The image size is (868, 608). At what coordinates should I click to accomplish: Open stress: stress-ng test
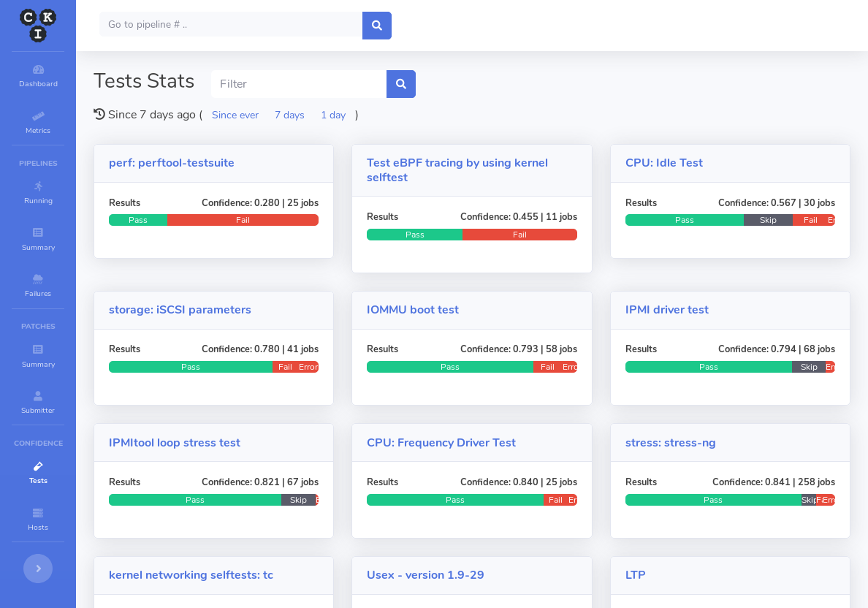[x=671, y=442]
